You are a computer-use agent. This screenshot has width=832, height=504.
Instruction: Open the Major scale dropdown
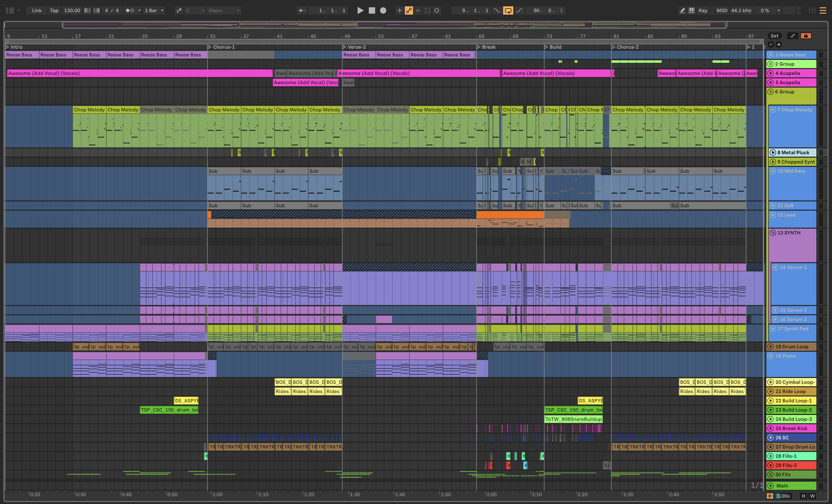point(224,10)
